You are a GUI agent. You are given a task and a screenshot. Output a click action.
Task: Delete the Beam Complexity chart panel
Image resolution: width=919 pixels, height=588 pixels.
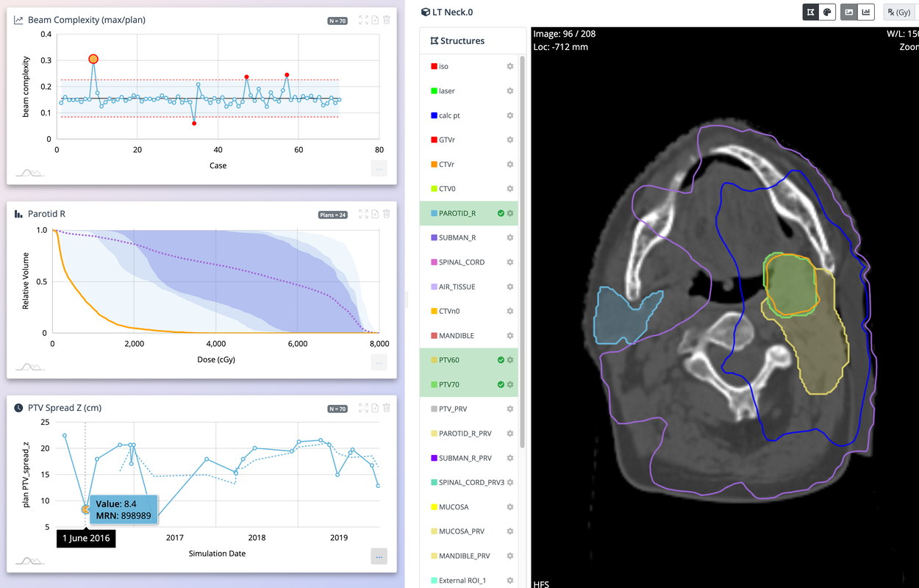[387, 20]
